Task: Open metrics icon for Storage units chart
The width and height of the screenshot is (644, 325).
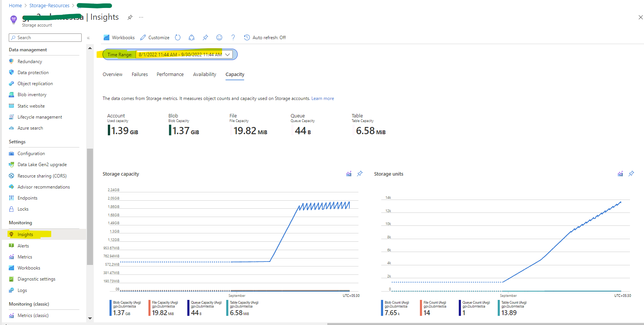Action: click(x=620, y=174)
